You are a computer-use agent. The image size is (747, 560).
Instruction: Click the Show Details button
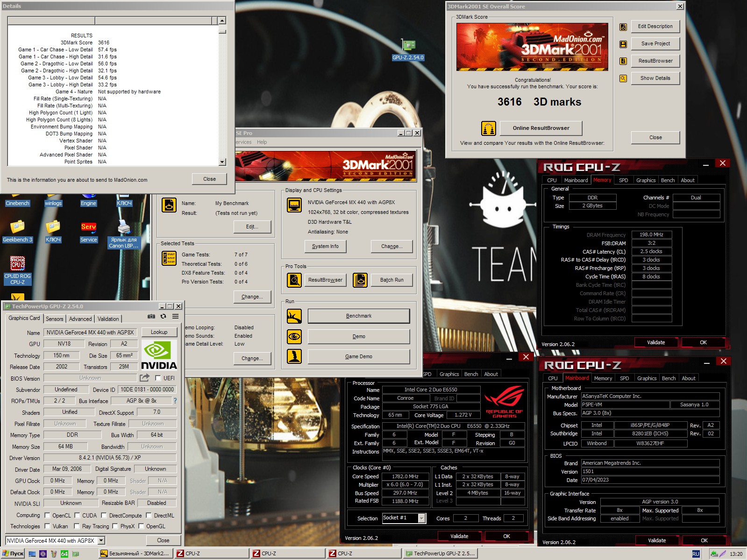(x=655, y=78)
